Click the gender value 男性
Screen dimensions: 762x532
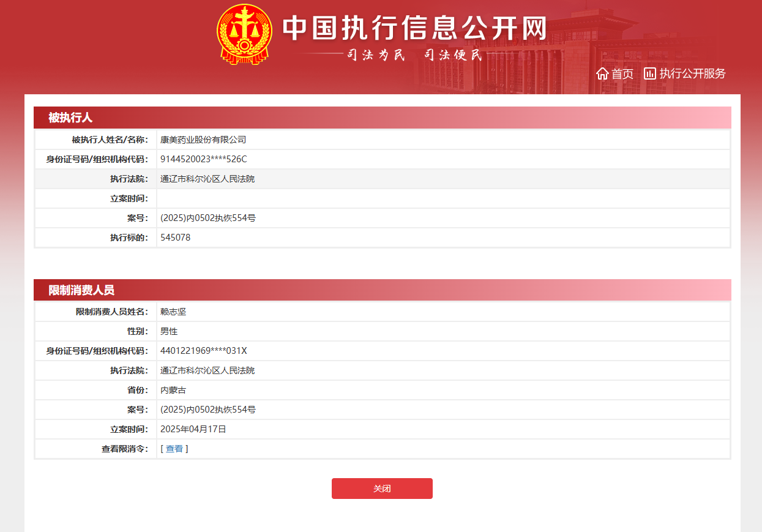(169, 331)
